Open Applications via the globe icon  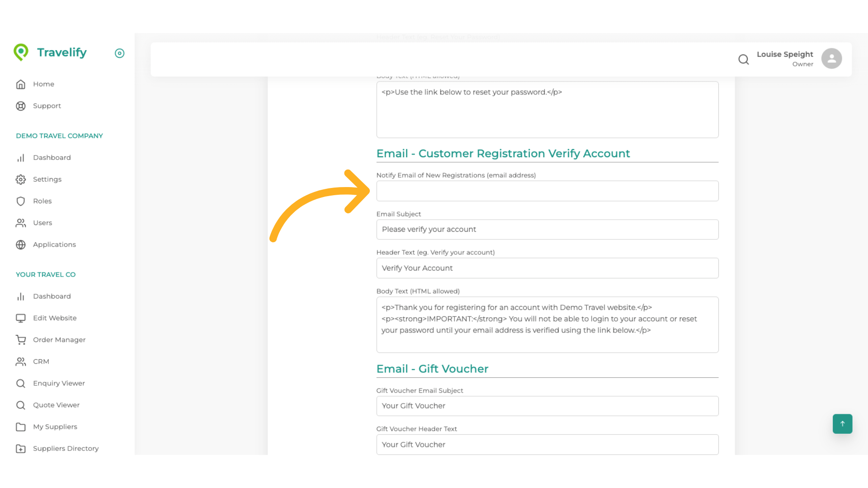(21, 244)
